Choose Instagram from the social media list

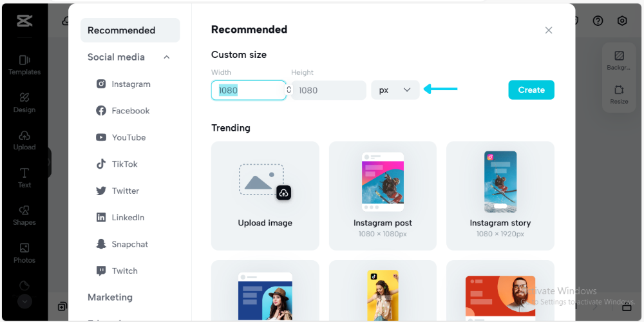coord(130,84)
